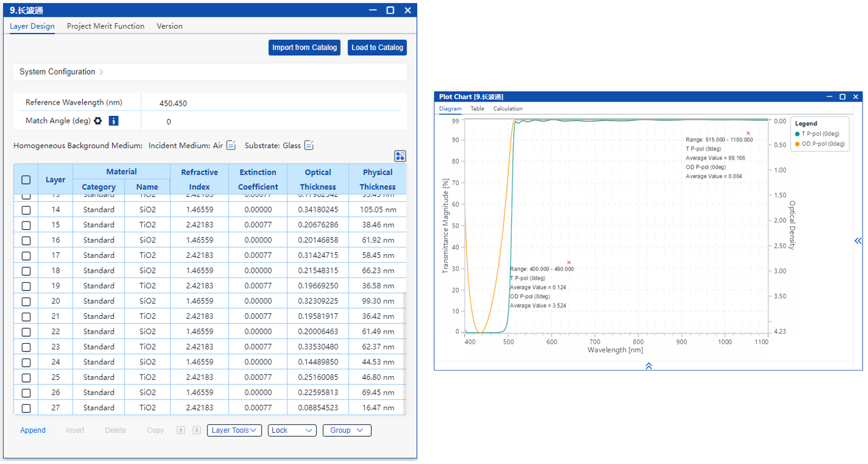Edit the Substrate Glass icon
Image resolution: width=868 pixels, height=464 pixels.
[x=309, y=145]
